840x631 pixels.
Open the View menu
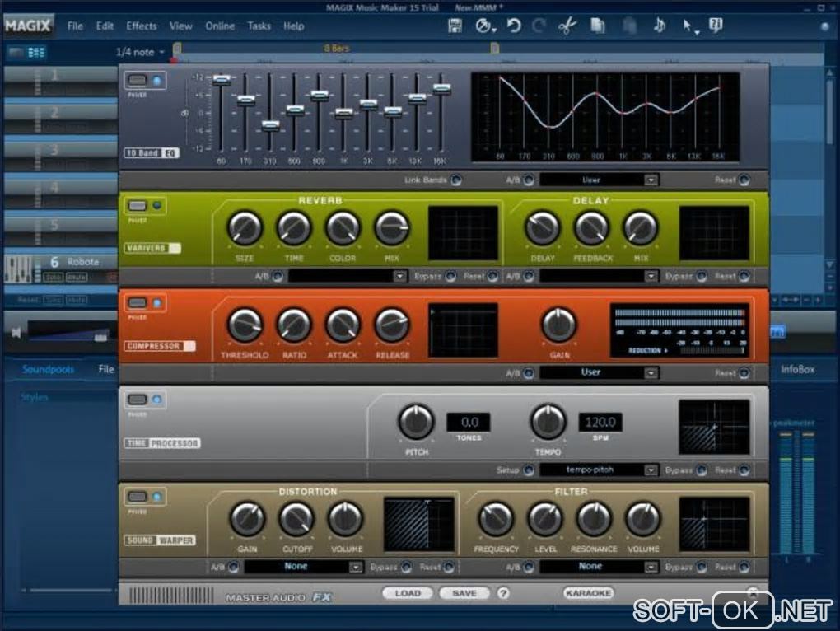pyautogui.click(x=180, y=26)
